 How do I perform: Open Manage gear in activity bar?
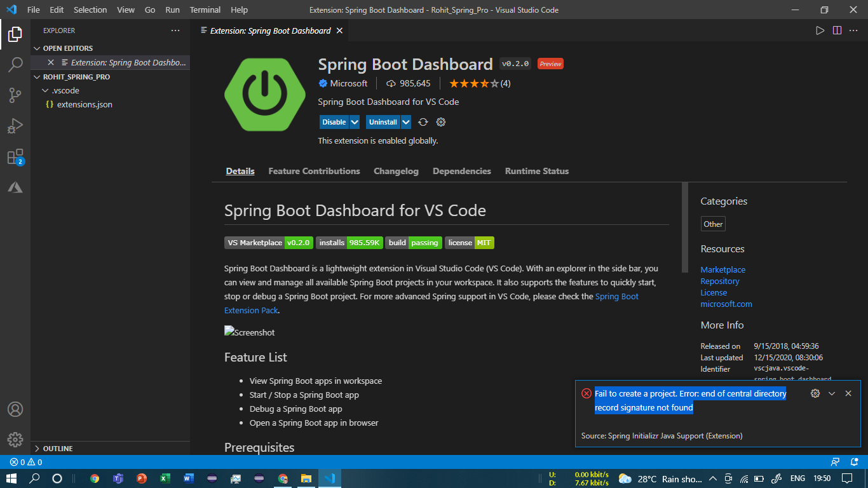pyautogui.click(x=15, y=440)
